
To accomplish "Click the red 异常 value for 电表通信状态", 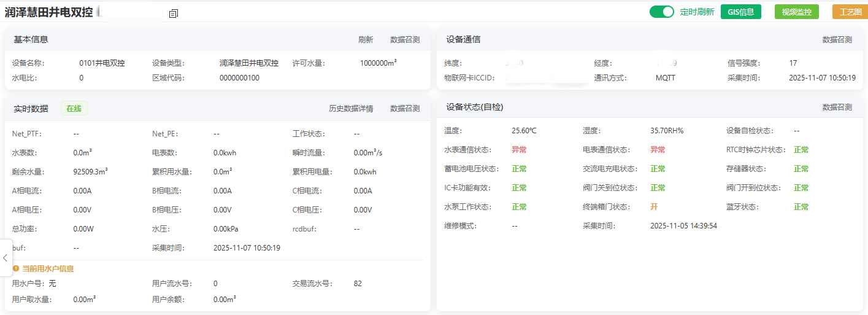I will [x=658, y=150].
